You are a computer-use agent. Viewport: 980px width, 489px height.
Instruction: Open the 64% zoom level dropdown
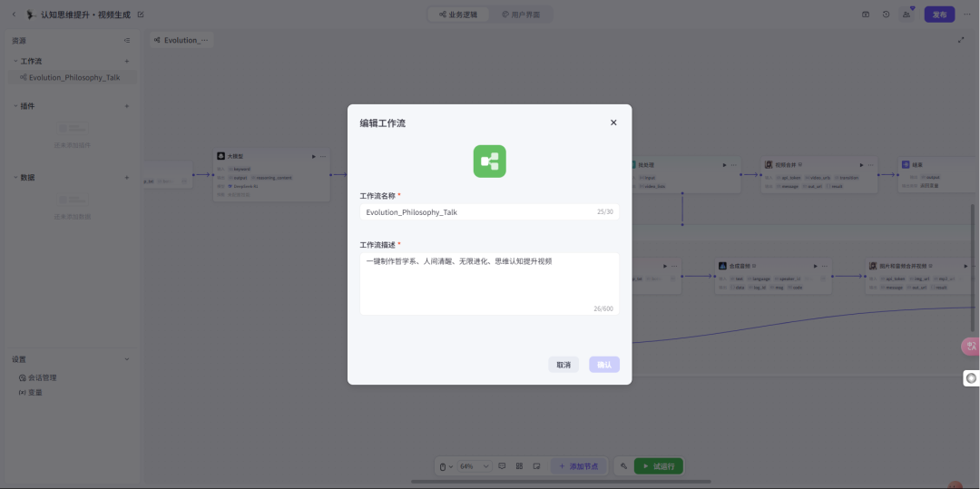475,466
